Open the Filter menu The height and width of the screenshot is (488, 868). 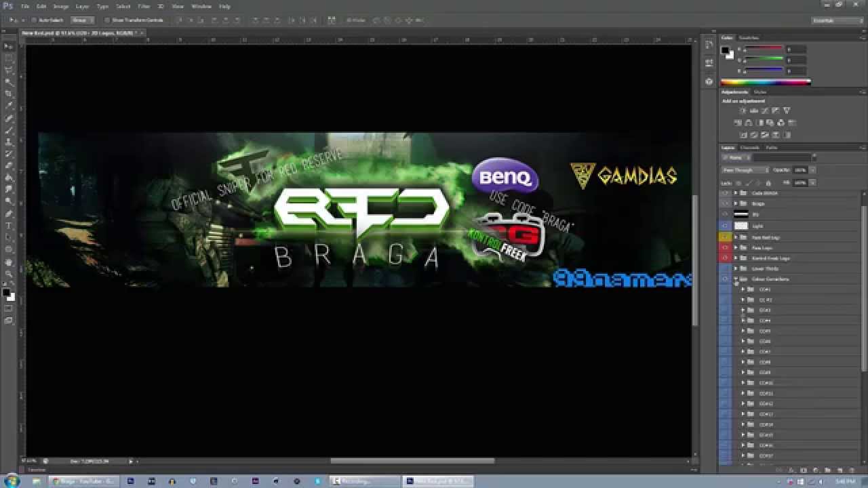pyautogui.click(x=144, y=6)
